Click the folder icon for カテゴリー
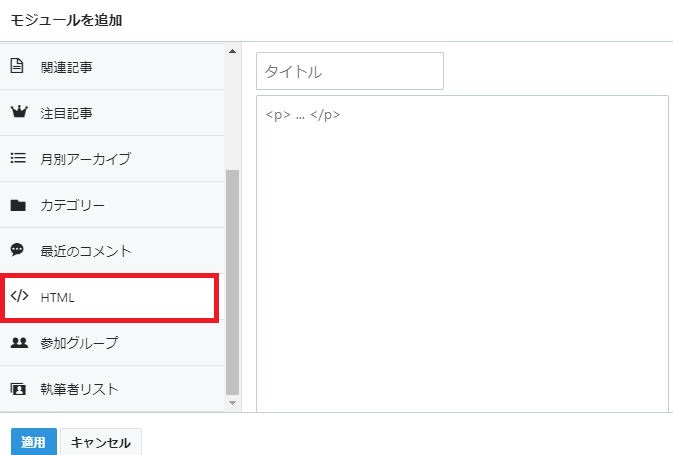The image size is (673, 455). [18, 205]
